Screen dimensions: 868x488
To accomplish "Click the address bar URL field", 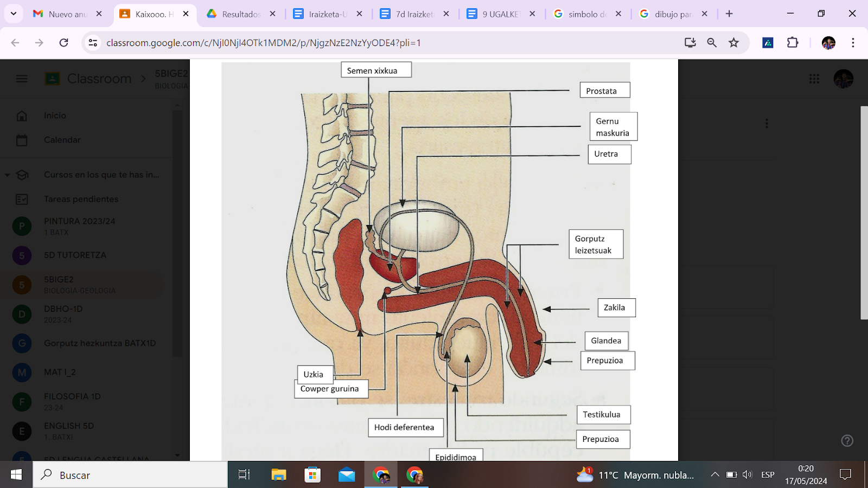I will pyautogui.click(x=380, y=42).
